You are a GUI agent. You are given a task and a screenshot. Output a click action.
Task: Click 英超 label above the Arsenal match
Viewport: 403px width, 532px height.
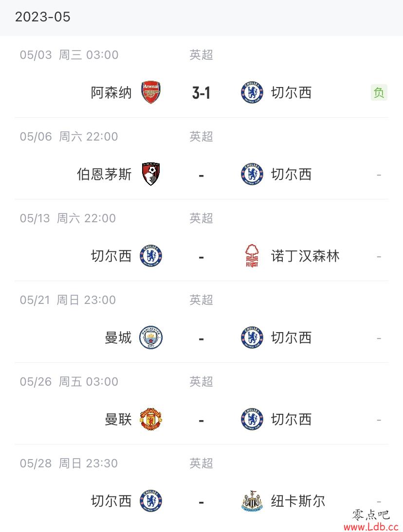tap(201, 54)
